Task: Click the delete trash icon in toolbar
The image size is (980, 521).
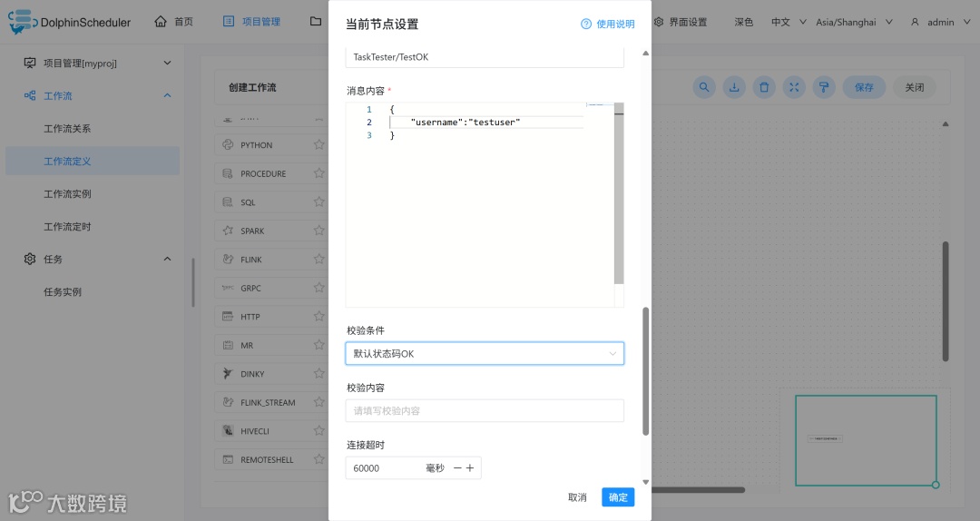Action: 764,87
